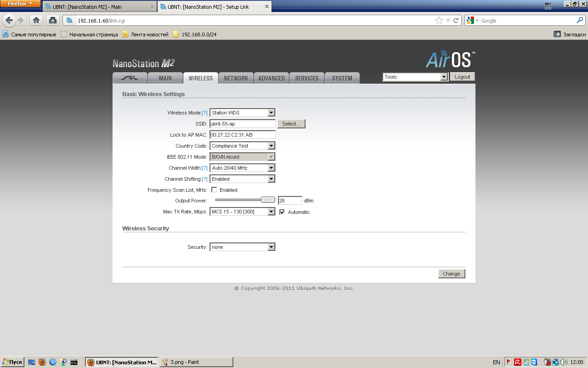588x368 pixels.
Task: Open the TeamViewer tray icon
Action: pyautogui.click(x=534, y=362)
